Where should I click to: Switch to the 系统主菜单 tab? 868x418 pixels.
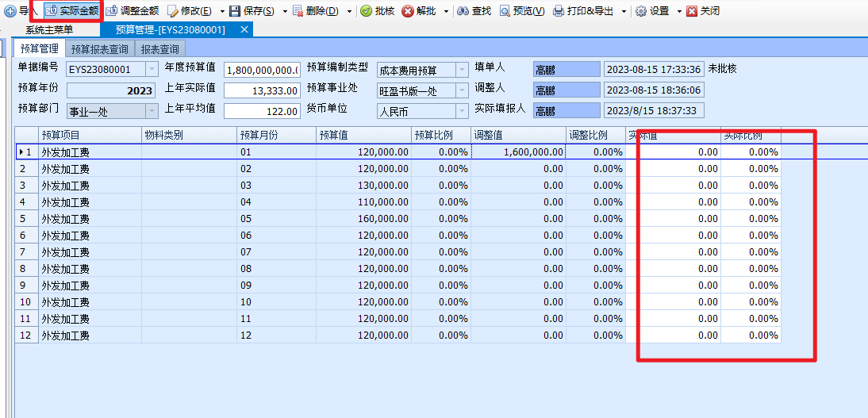(x=49, y=30)
